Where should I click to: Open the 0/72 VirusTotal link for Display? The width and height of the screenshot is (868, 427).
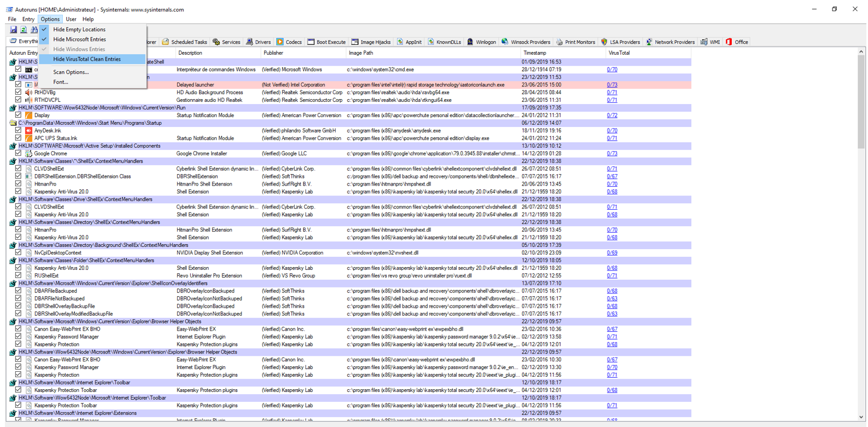tap(611, 116)
